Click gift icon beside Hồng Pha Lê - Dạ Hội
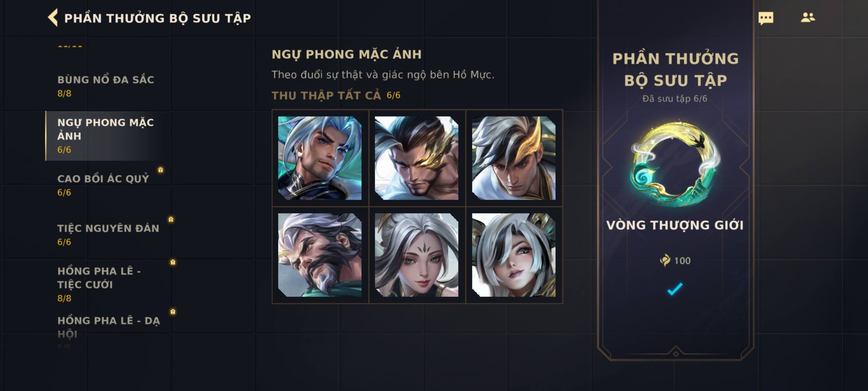The width and height of the screenshot is (868, 391). 173,312
